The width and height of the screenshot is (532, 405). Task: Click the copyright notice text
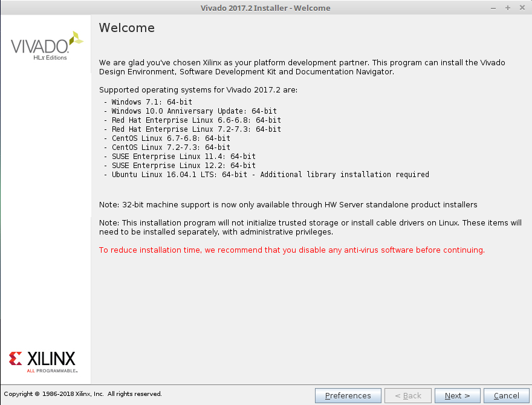[x=83, y=394]
